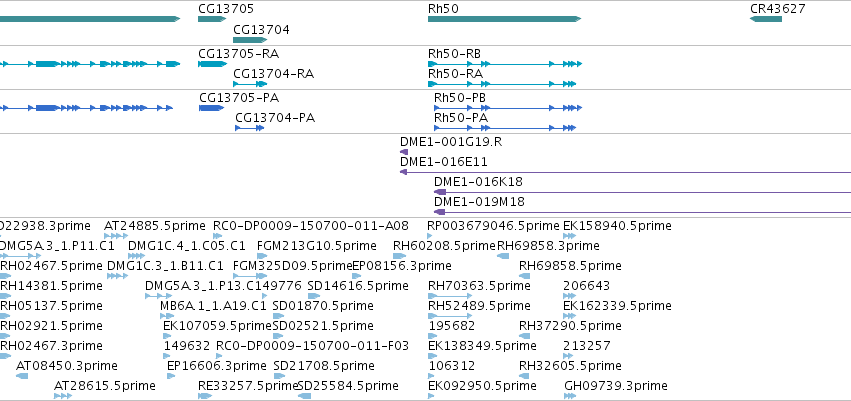Open the Rh50 gene feature
Screen dimensions: 851x401
point(504,19)
